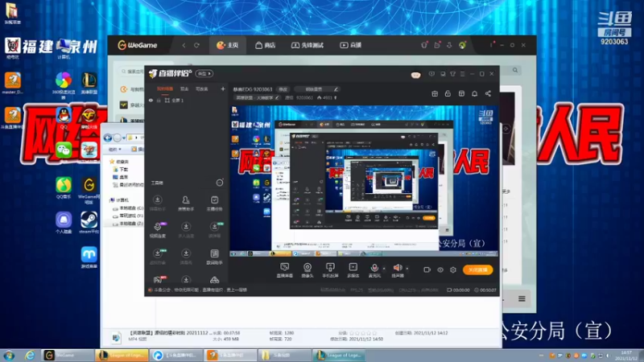Share the live room with share icon
The height and width of the screenshot is (362, 644).
(x=488, y=93)
